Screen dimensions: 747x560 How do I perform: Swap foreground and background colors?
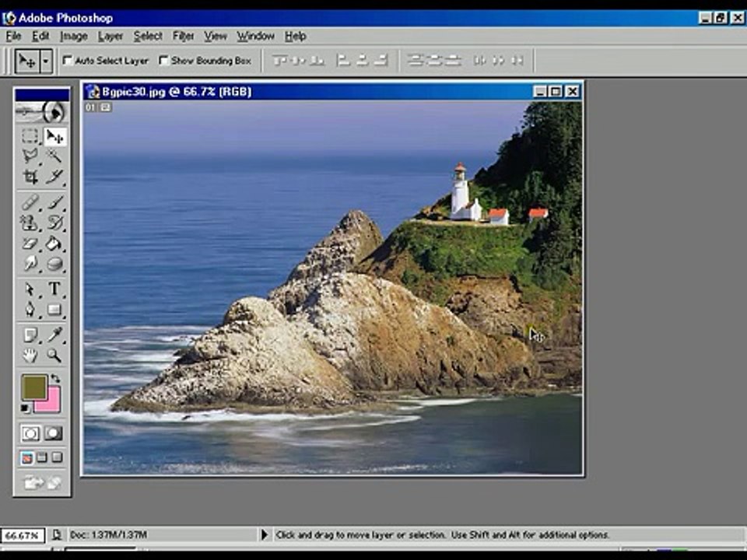coord(56,379)
